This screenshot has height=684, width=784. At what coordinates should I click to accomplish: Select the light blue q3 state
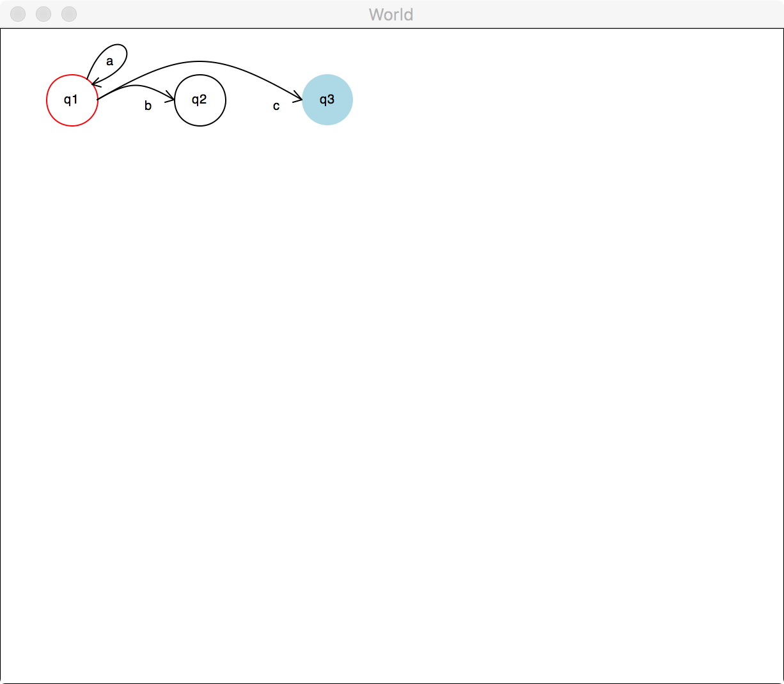[327, 100]
